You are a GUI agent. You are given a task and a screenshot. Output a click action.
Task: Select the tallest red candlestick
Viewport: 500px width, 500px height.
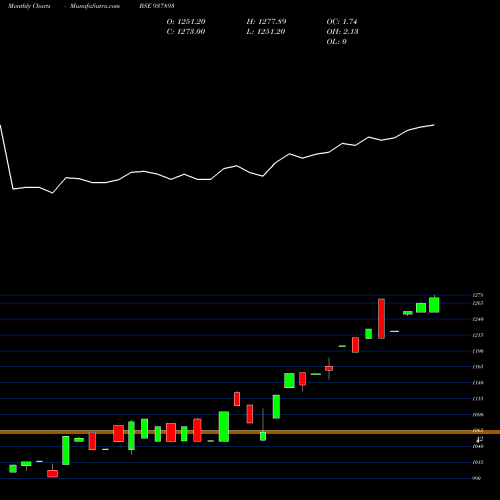pyautogui.click(x=381, y=319)
